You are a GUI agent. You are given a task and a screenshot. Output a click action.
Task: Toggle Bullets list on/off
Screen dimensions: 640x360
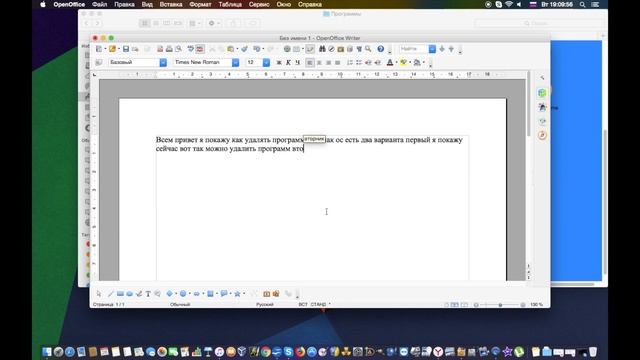pyautogui.click(x=359, y=62)
